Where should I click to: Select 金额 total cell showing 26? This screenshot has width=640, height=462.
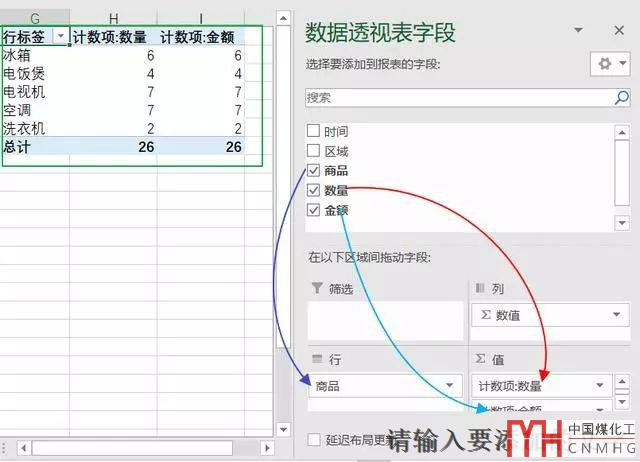[x=201, y=147]
